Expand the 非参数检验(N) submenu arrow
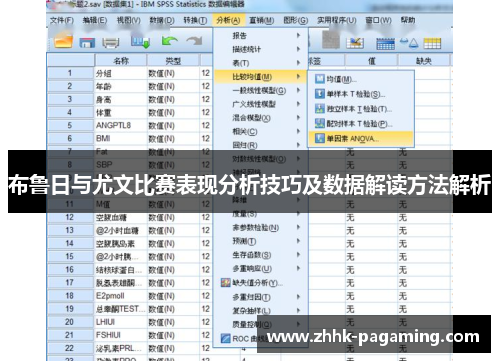The width and height of the screenshot is (500, 362). coord(298,227)
